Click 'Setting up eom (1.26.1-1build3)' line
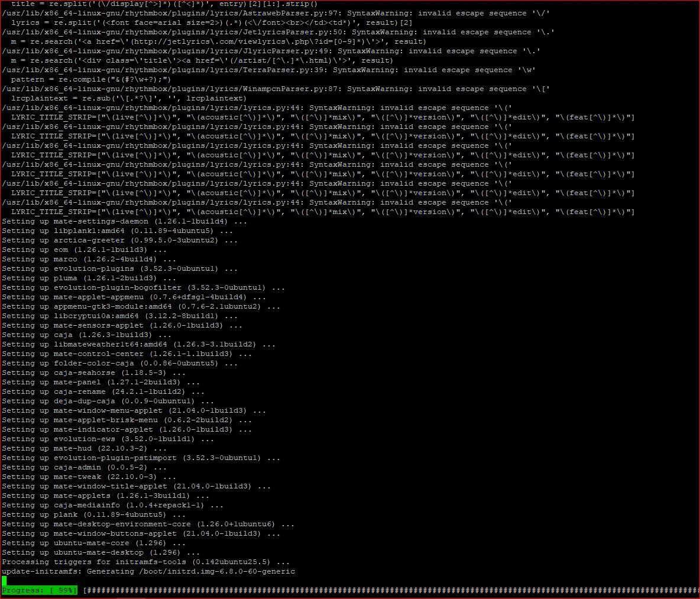Screen dimensions: 700x599 pos(85,250)
